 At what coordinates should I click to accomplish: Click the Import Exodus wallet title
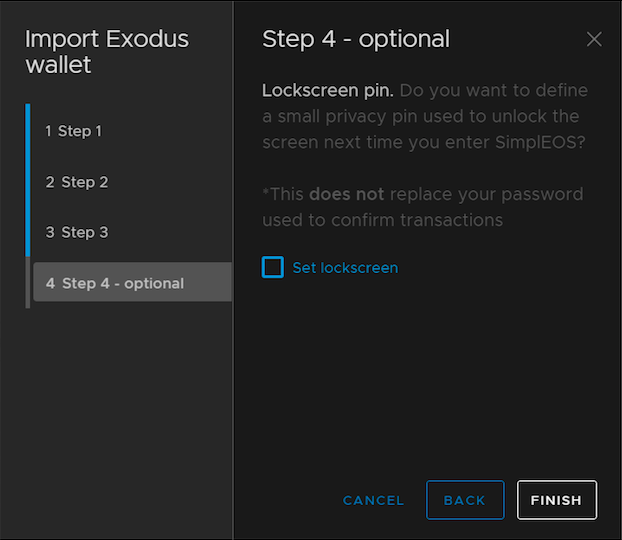tap(106, 52)
